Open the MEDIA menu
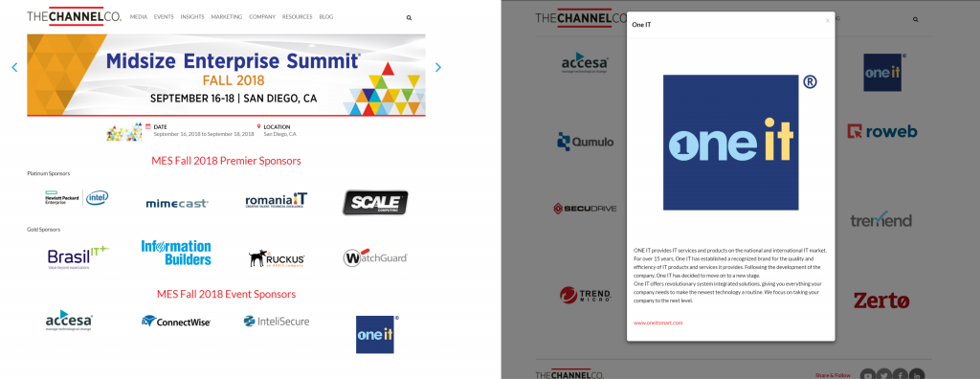980x379 pixels. coord(139,17)
